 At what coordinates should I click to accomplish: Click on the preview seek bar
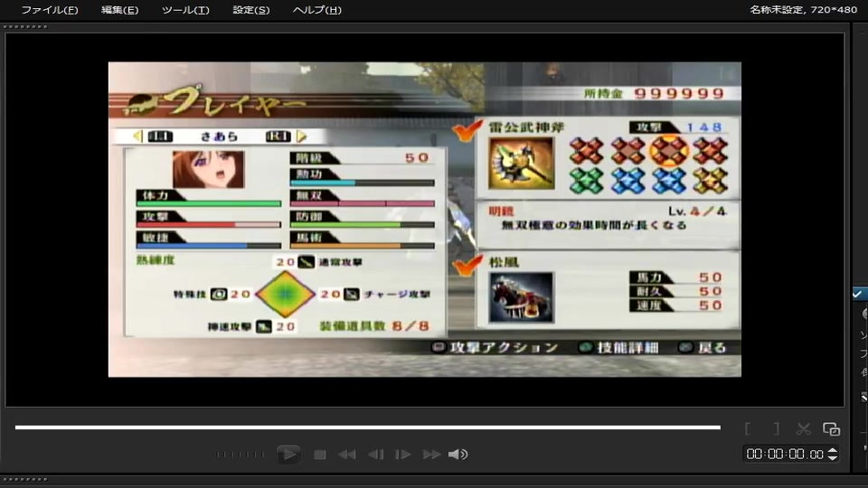pyautogui.click(x=368, y=427)
